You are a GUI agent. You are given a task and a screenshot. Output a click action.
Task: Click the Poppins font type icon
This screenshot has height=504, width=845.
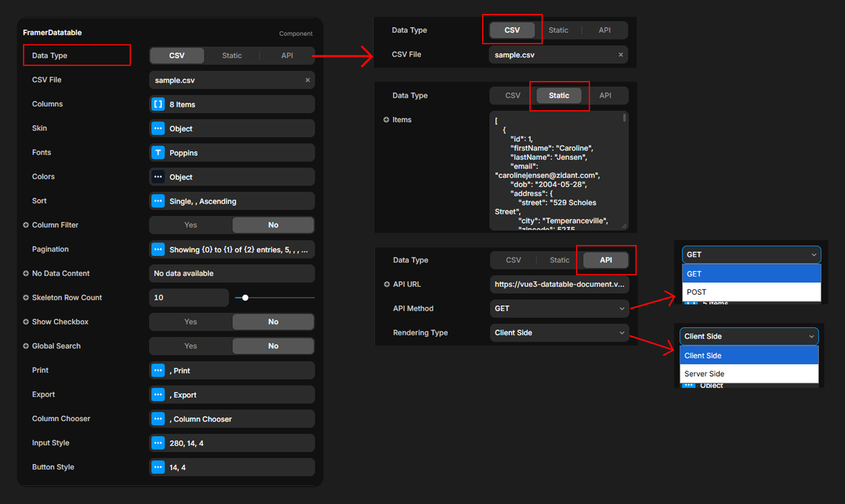(x=158, y=153)
